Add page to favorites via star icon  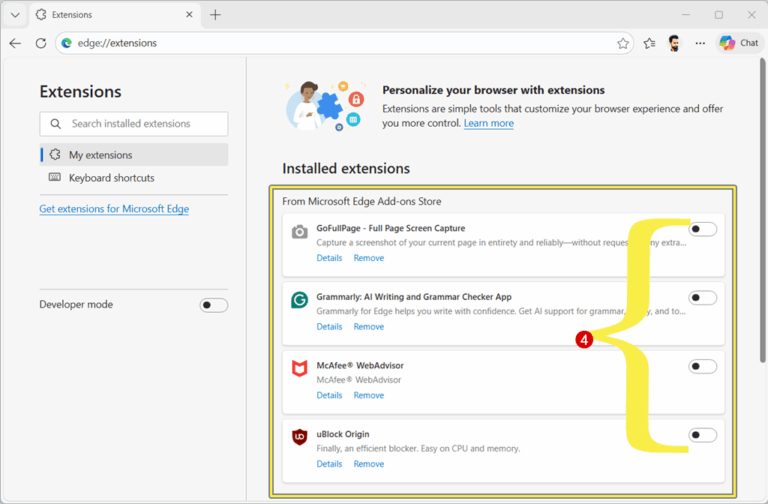[623, 44]
